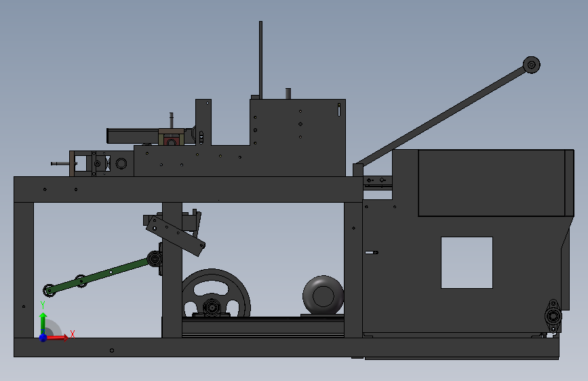Select the pillow block bearing at the flywheel's center
Viewport: 588px width, 381px height.
tap(212, 308)
